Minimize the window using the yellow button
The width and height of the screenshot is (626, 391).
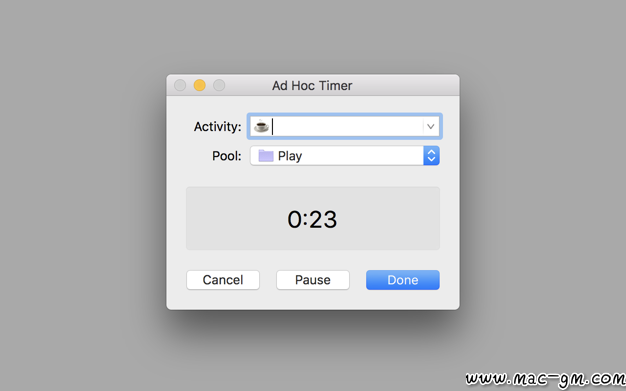click(x=200, y=85)
